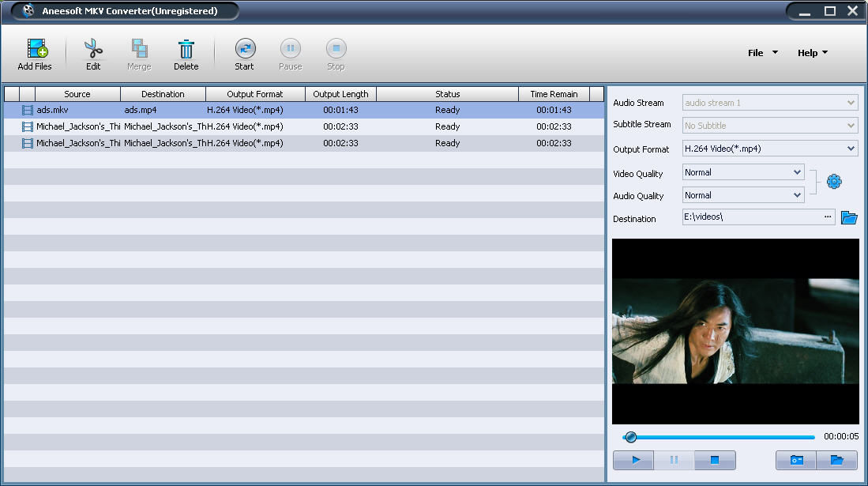
Task: Pause the preview video
Action: pyautogui.click(x=674, y=460)
